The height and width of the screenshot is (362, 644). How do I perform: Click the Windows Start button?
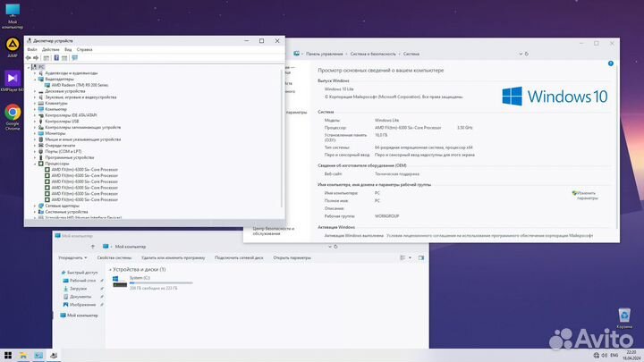(9, 355)
